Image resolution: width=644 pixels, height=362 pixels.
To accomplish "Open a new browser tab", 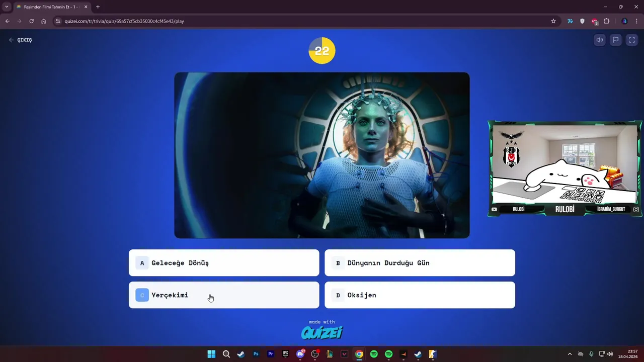I will click(98, 7).
